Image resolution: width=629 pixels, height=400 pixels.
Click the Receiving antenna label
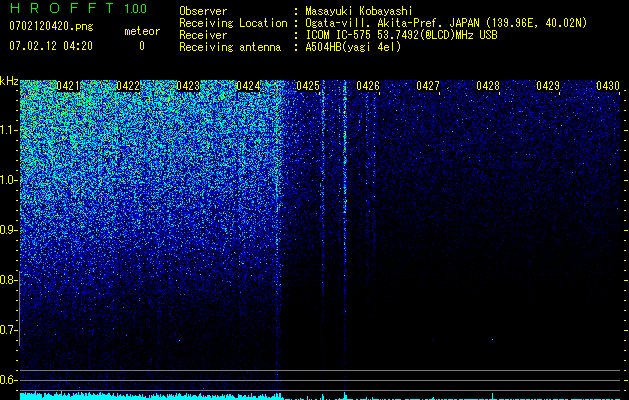pyautogui.click(x=230, y=47)
